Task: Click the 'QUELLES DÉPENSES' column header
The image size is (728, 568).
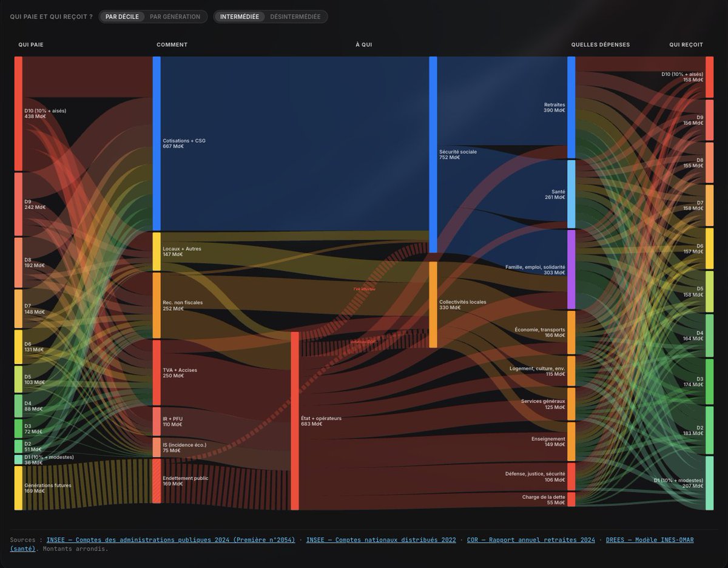Action: tap(601, 45)
